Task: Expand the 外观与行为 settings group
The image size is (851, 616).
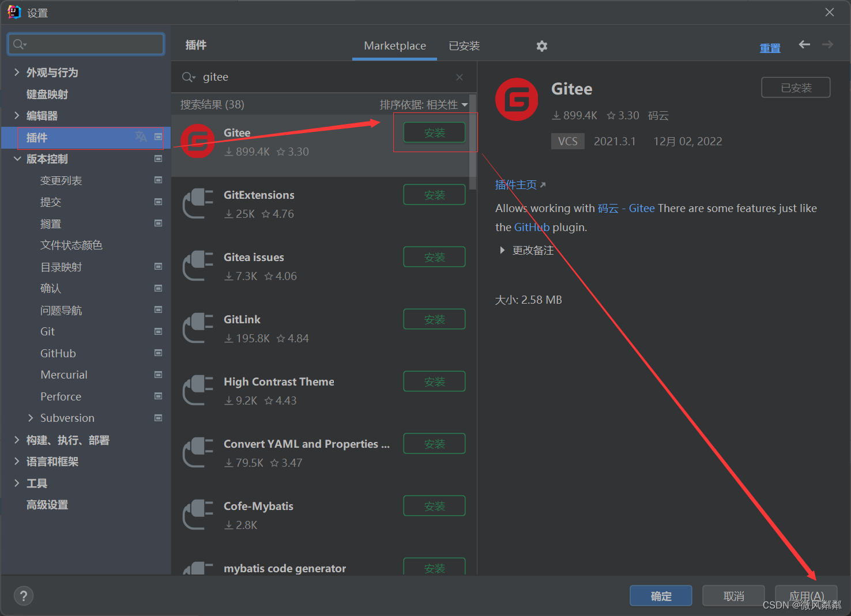Action: point(17,72)
